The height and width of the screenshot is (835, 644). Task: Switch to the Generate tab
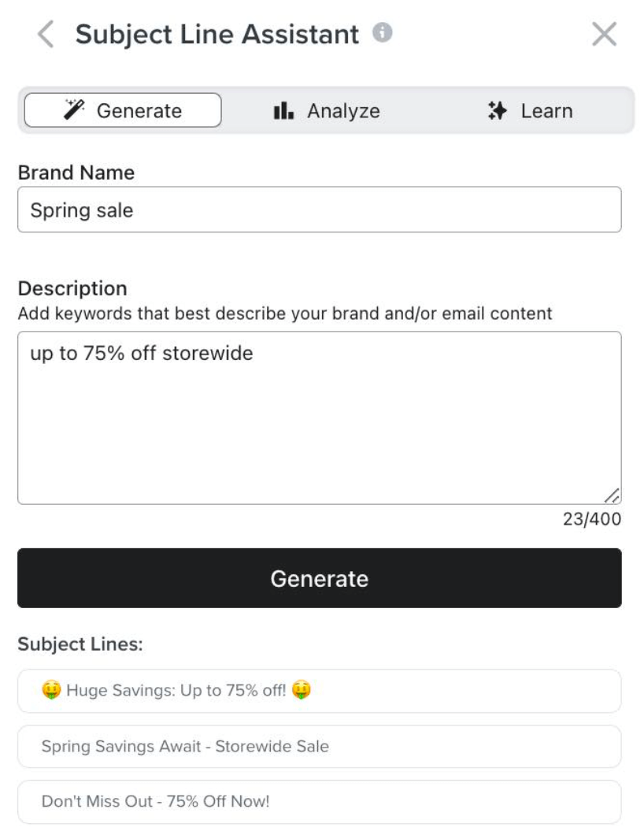(123, 111)
